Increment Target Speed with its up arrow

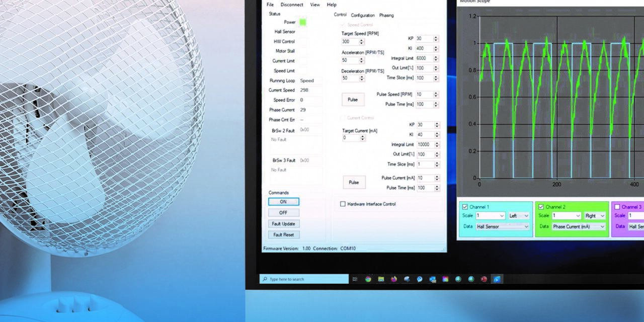pos(361,40)
